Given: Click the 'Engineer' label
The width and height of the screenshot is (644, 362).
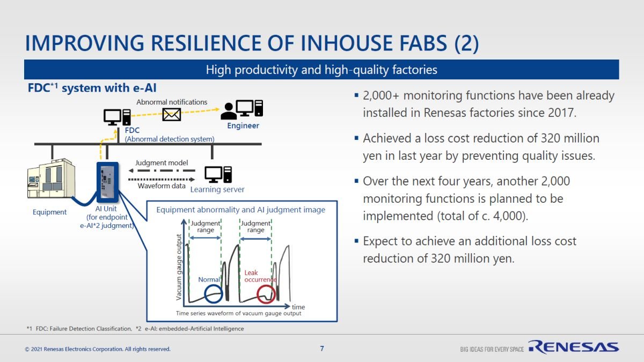Looking at the screenshot, I should point(243,125).
